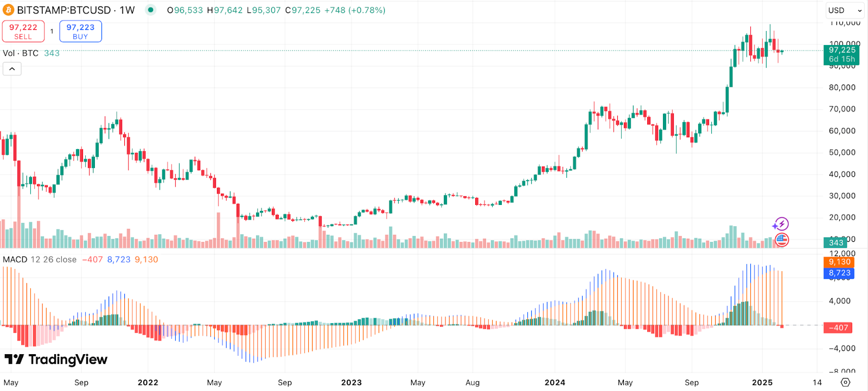Click the red histogram value label −407

(x=839, y=328)
